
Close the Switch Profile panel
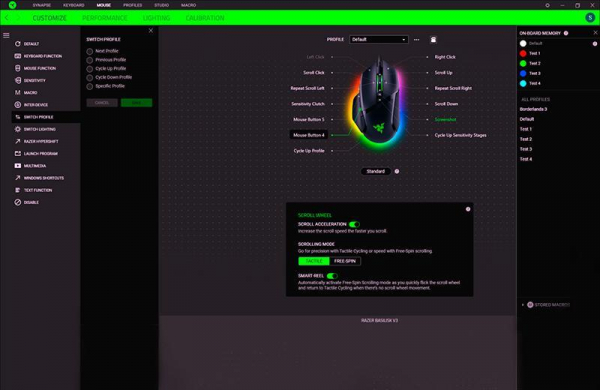click(x=151, y=30)
